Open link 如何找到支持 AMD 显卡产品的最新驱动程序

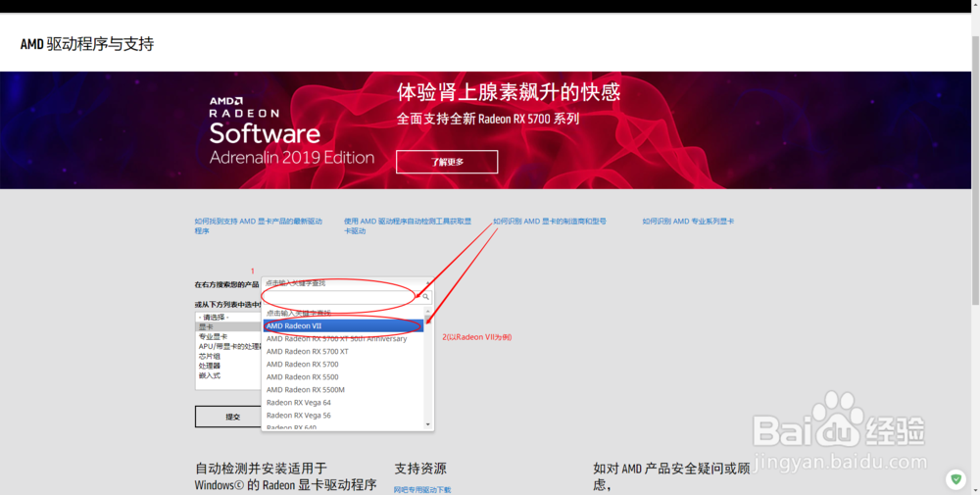tap(258, 225)
